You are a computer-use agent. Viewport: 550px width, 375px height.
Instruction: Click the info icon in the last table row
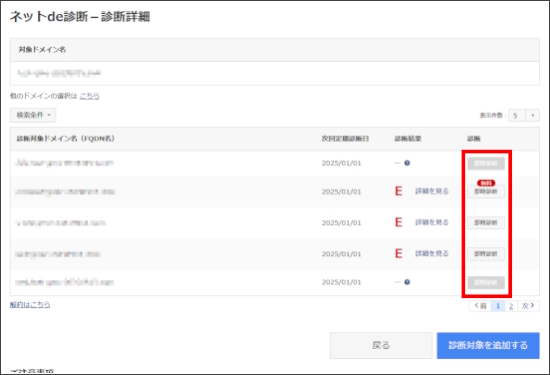[407, 282]
